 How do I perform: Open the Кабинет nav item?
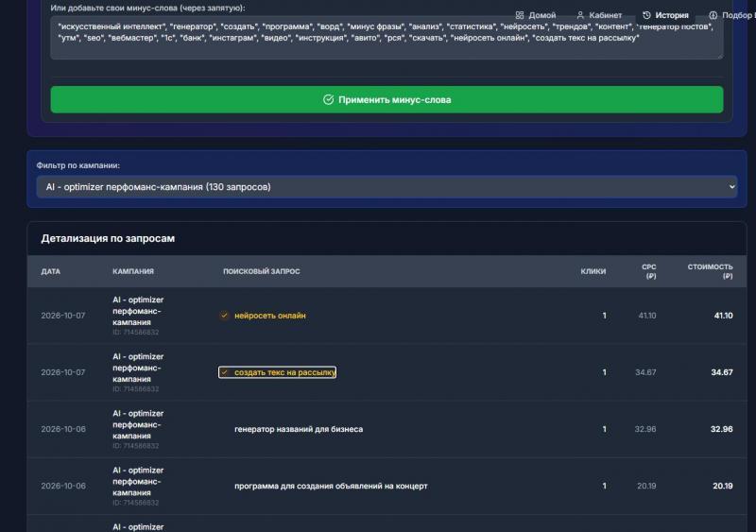click(599, 15)
